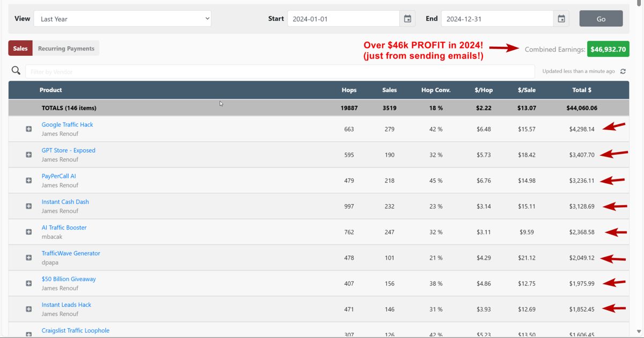Expand the GPT Store - Exposed row

click(x=29, y=155)
